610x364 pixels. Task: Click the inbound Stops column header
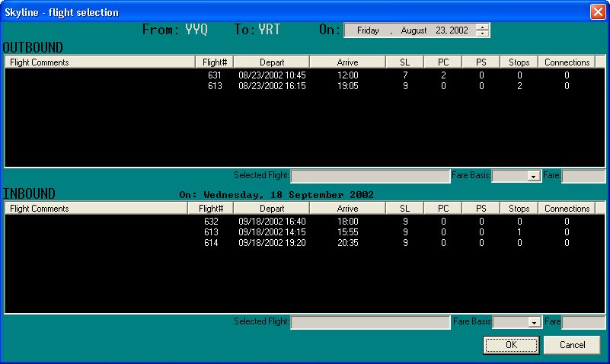(x=519, y=209)
